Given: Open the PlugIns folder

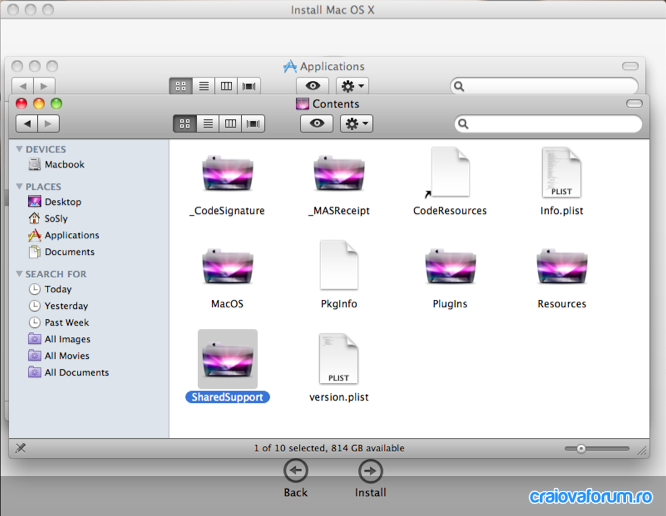Looking at the screenshot, I should point(450,267).
